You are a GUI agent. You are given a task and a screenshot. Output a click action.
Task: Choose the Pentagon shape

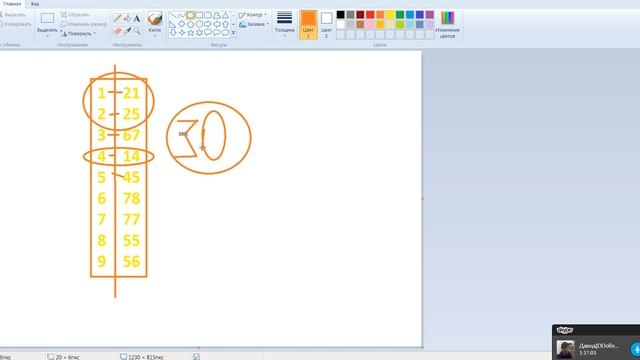coord(191,24)
